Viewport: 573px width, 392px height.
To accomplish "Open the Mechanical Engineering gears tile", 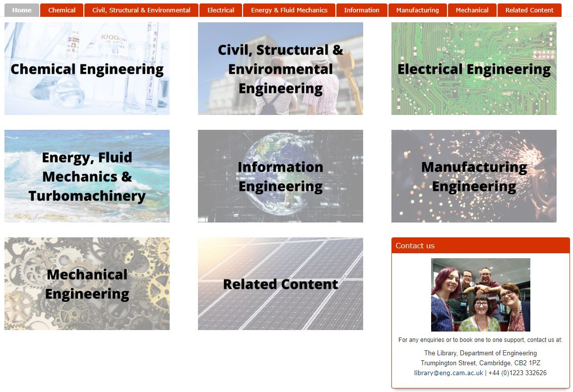I will point(87,283).
